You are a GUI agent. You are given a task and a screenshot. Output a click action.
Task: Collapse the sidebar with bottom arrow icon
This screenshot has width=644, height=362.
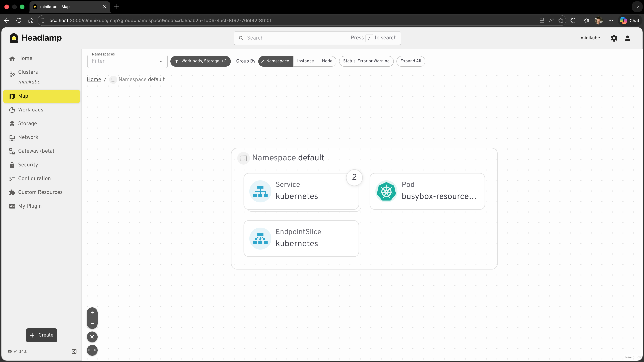coord(74,351)
